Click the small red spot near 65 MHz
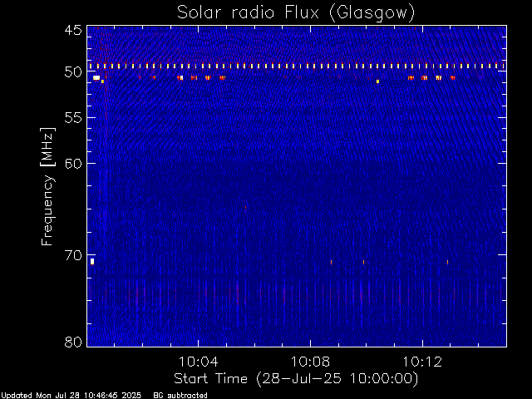The width and height of the screenshot is (532, 399). (246, 208)
